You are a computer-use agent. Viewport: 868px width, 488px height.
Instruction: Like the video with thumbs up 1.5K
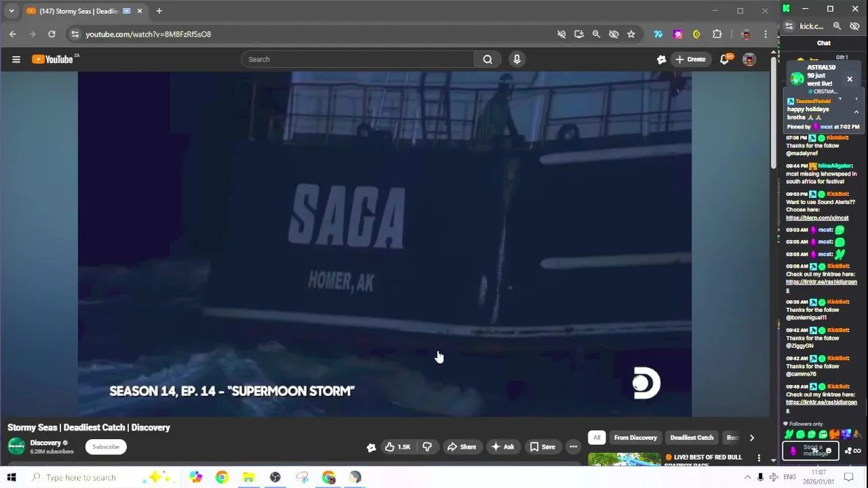(x=398, y=447)
